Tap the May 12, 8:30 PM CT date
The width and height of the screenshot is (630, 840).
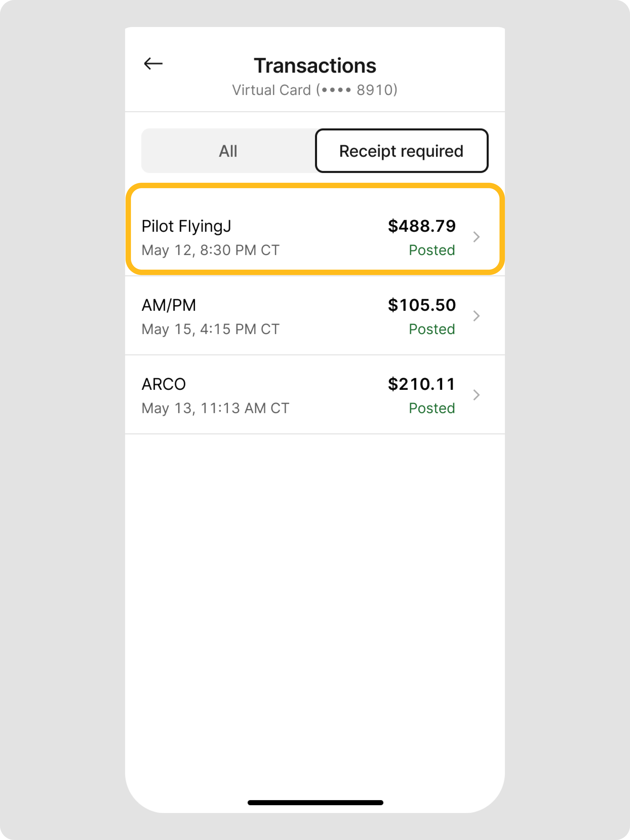(211, 250)
